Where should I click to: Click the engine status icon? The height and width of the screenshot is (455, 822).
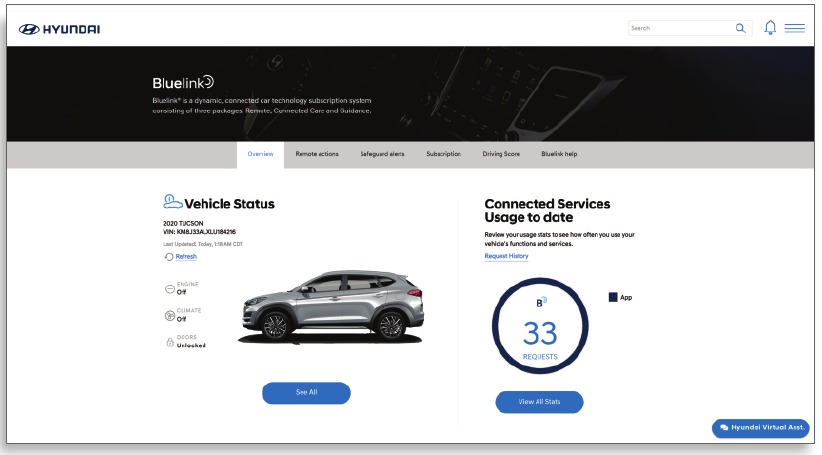pos(169,289)
